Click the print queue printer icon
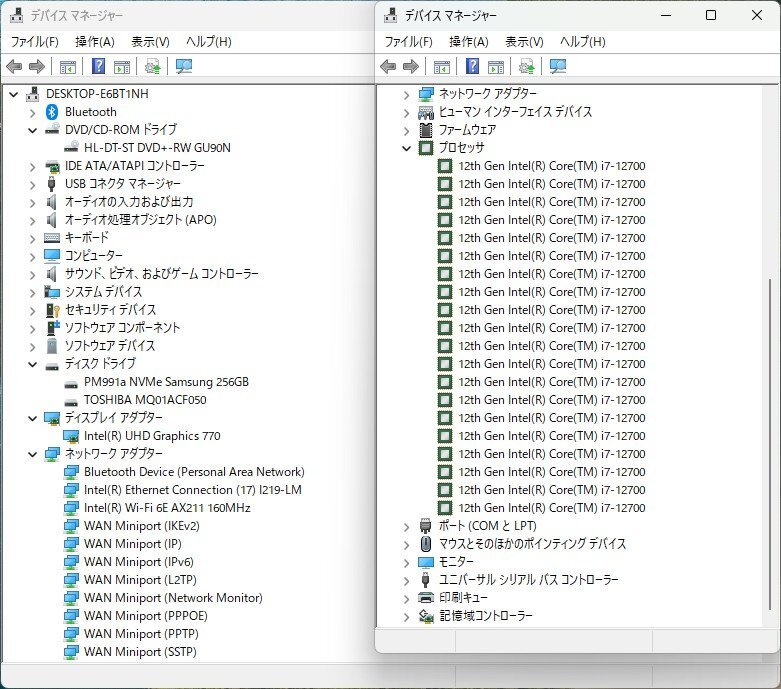Viewport: 781px width, 689px height. click(x=426, y=597)
